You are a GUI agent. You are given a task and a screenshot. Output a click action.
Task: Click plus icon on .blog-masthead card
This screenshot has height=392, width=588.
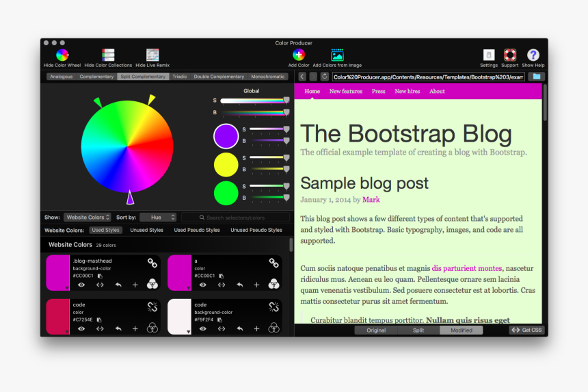click(135, 285)
